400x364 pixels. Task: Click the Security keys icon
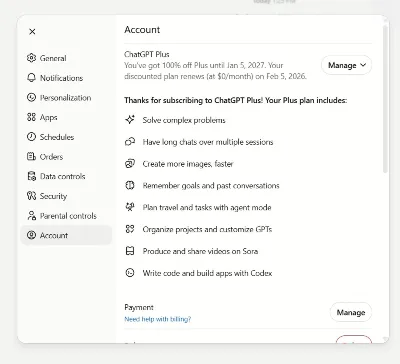(x=31, y=196)
